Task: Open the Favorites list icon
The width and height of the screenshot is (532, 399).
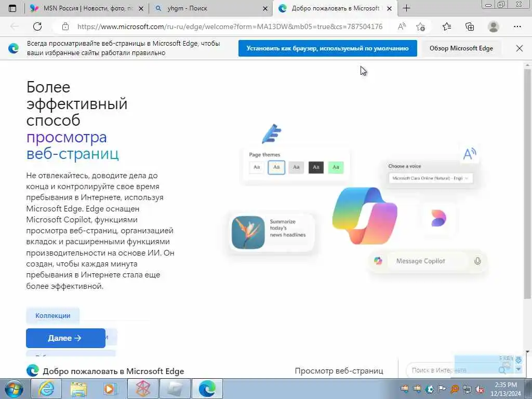Action: [x=447, y=26]
